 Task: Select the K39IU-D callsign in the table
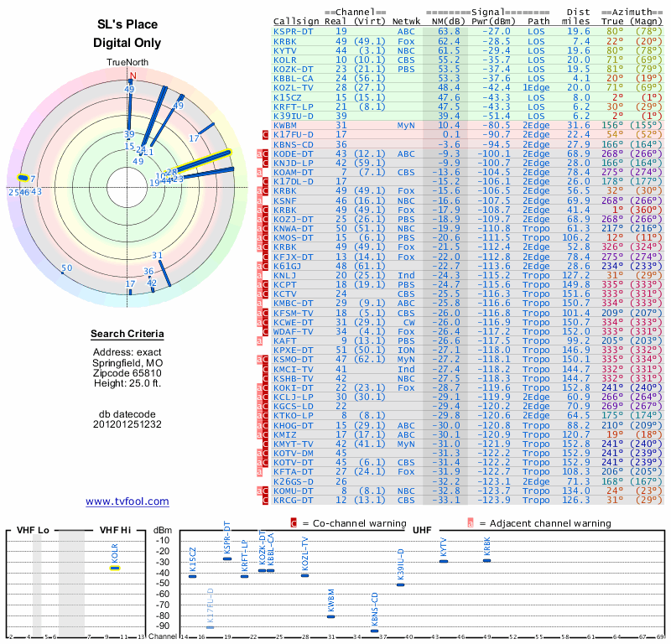(x=294, y=116)
